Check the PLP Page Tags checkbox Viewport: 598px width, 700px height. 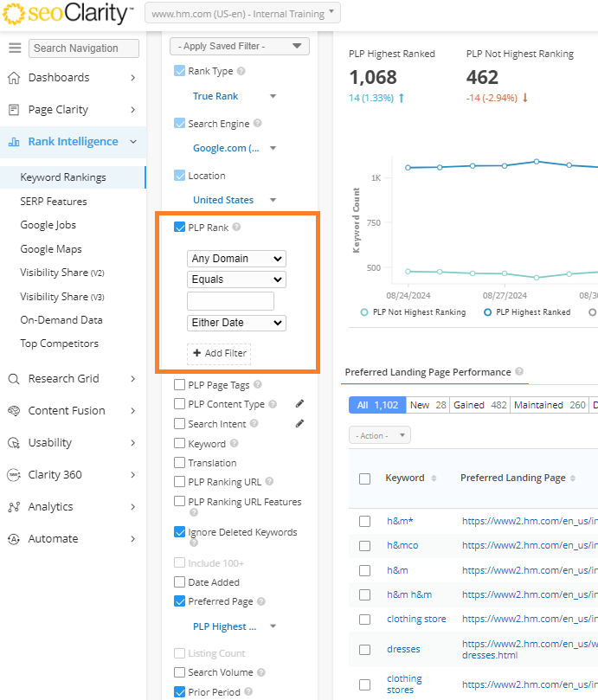pos(180,385)
